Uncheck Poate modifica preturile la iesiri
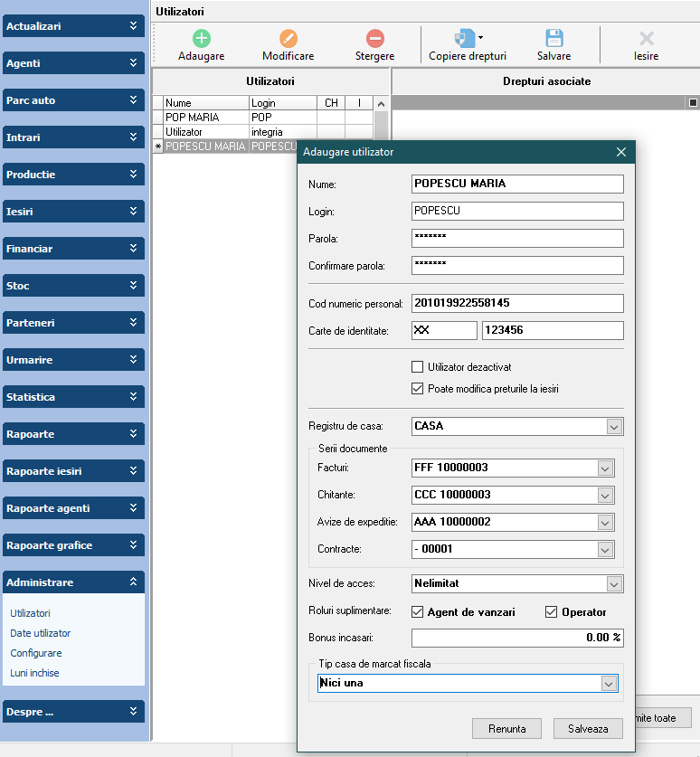Viewport: 700px width, 757px height. point(417,389)
